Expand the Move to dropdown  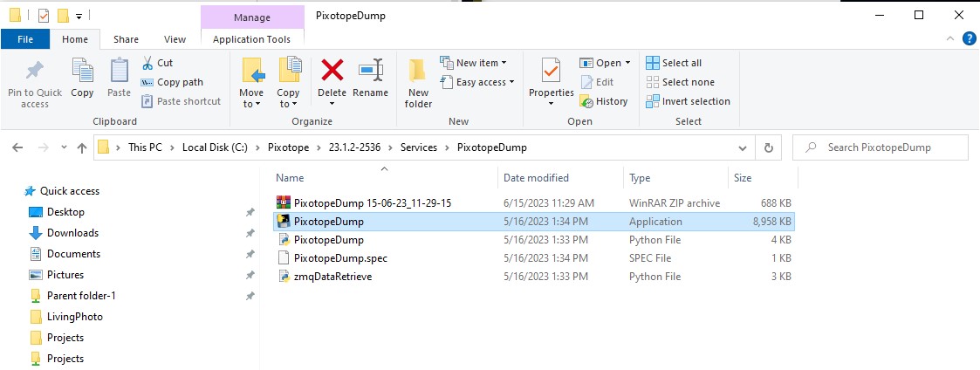point(250,104)
